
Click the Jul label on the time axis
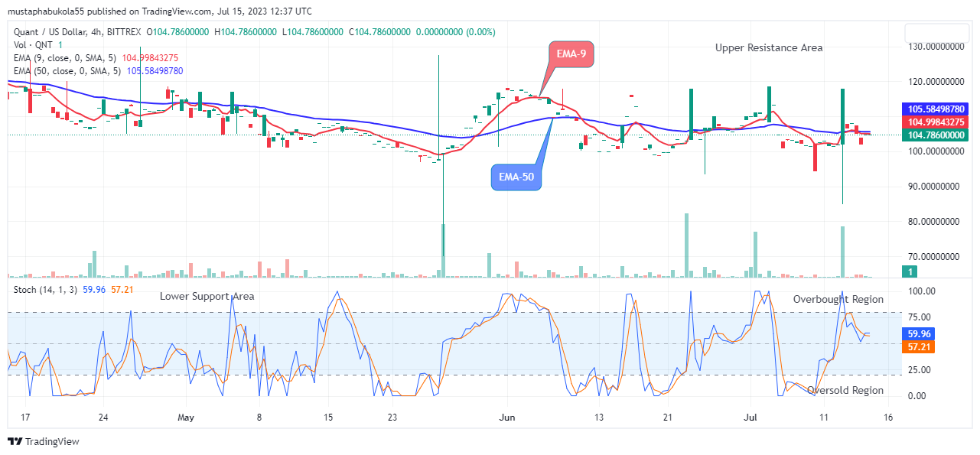(750, 418)
